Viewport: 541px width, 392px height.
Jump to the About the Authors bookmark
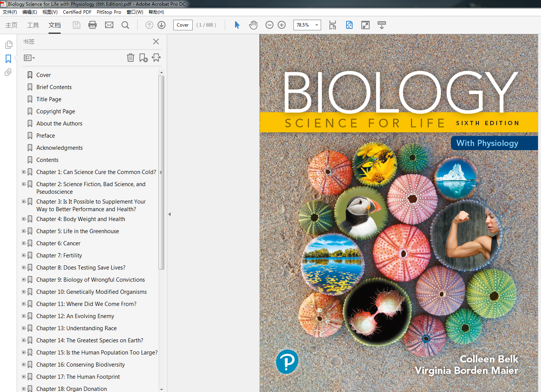[x=59, y=124]
